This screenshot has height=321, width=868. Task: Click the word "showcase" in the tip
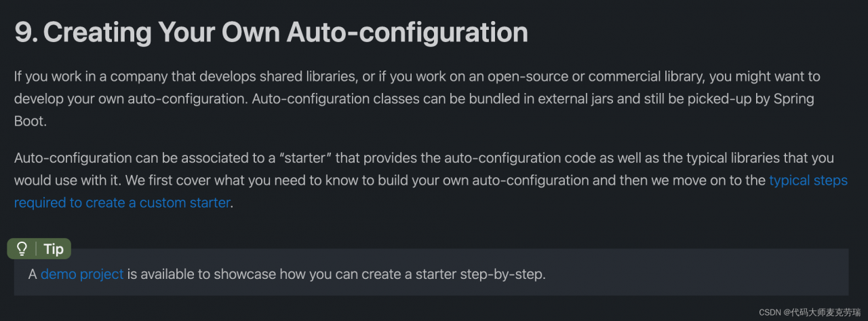point(245,274)
